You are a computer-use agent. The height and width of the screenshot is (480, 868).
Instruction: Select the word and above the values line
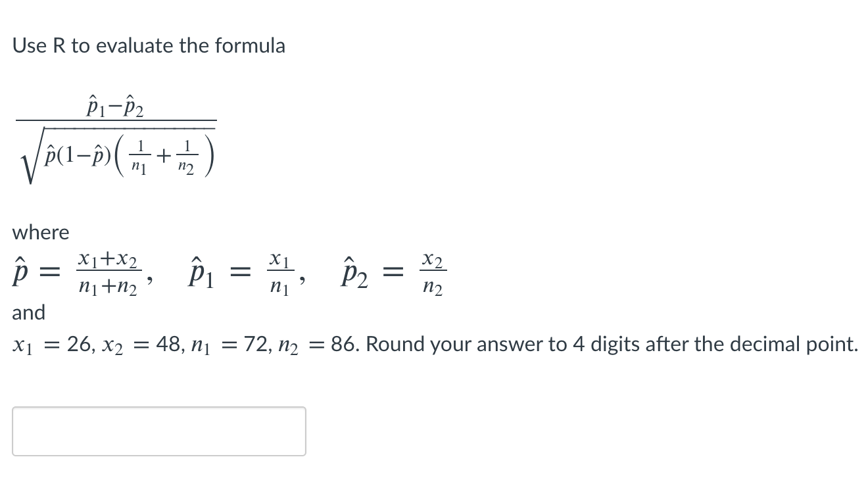click(30, 312)
